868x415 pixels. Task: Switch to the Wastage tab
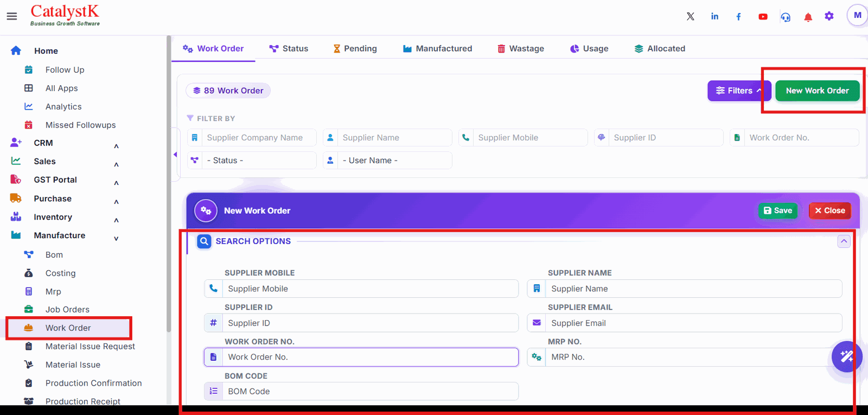[521, 48]
